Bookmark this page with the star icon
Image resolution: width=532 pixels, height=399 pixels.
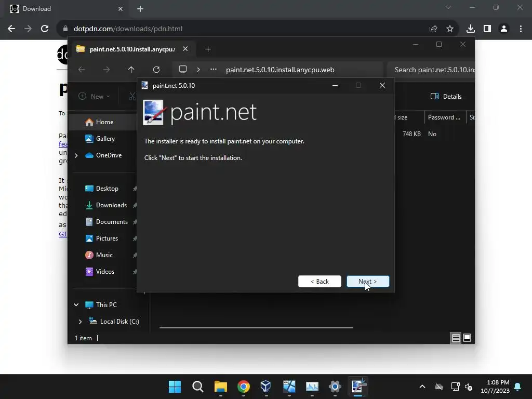[x=450, y=29]
